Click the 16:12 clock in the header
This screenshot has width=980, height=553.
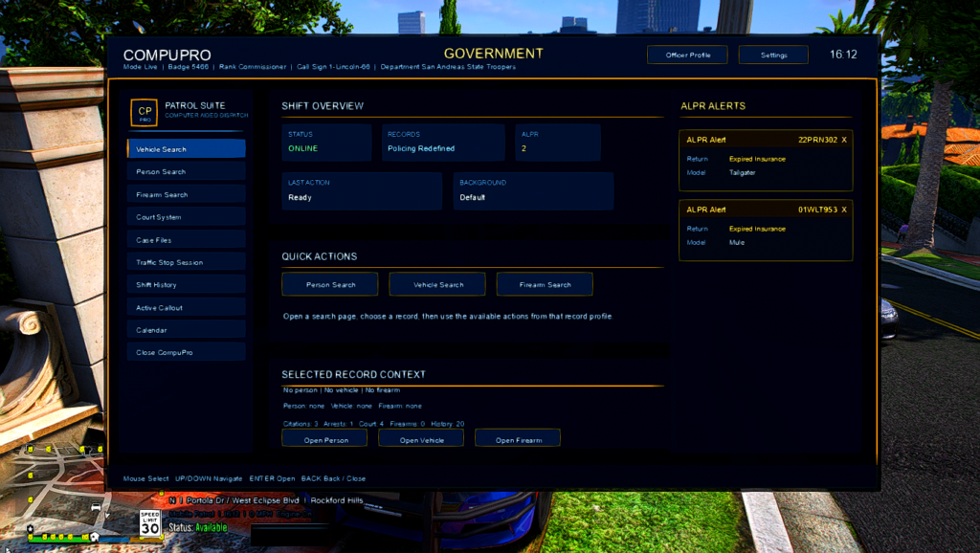click(x=843, y=55)
